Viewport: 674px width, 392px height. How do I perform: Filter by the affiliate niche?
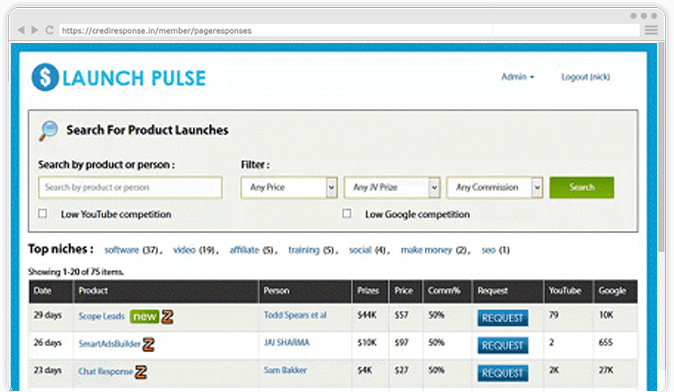(244, 250)
